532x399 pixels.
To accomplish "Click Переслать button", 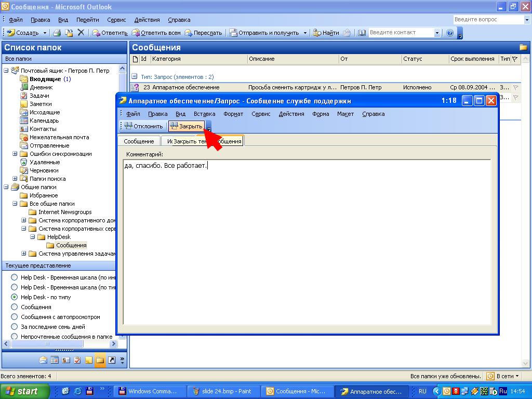I will pyautogui.click(x=203, y=33).
